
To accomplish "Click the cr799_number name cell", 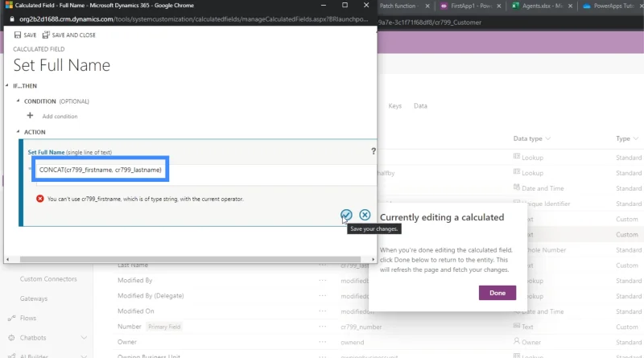I will click(361, 327).
